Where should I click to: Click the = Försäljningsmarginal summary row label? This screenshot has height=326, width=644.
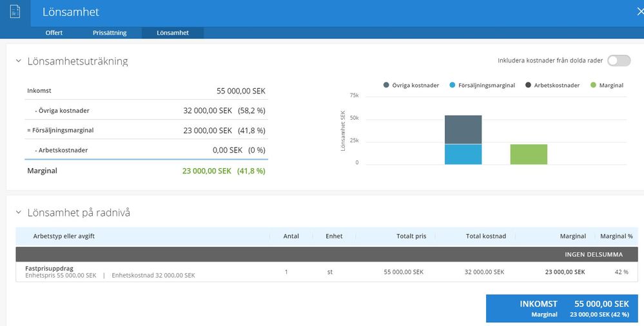tap(61, 130)
